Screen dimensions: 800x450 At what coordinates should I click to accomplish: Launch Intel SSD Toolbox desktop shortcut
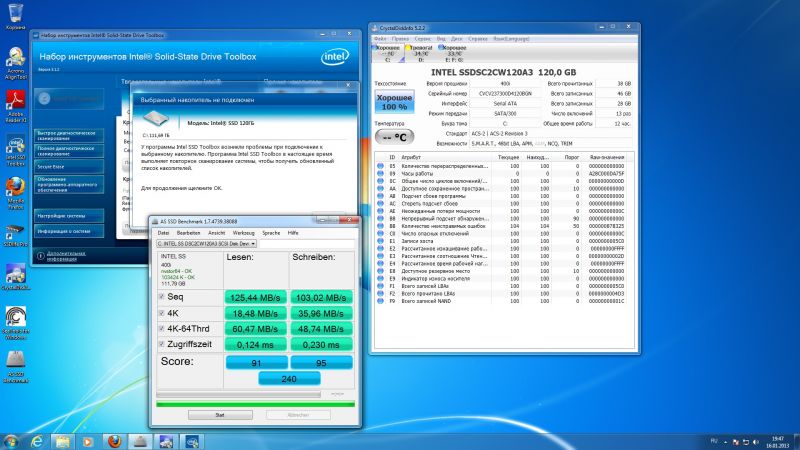(x=16, y=143)
